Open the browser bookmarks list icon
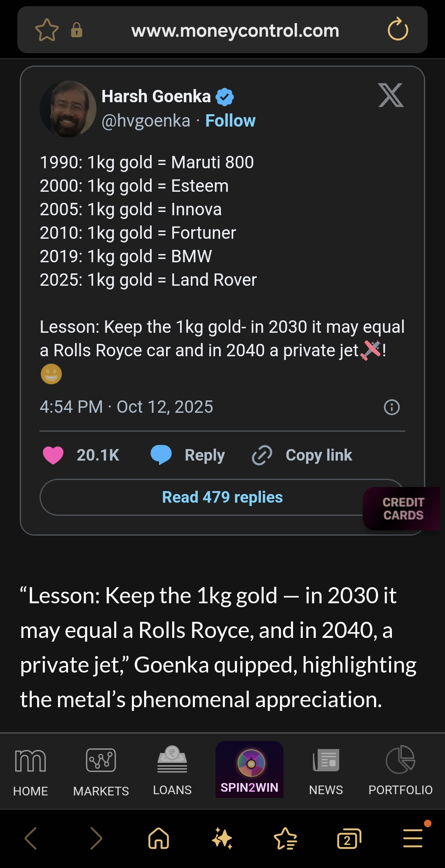445x868 pixels. [285, 838]
